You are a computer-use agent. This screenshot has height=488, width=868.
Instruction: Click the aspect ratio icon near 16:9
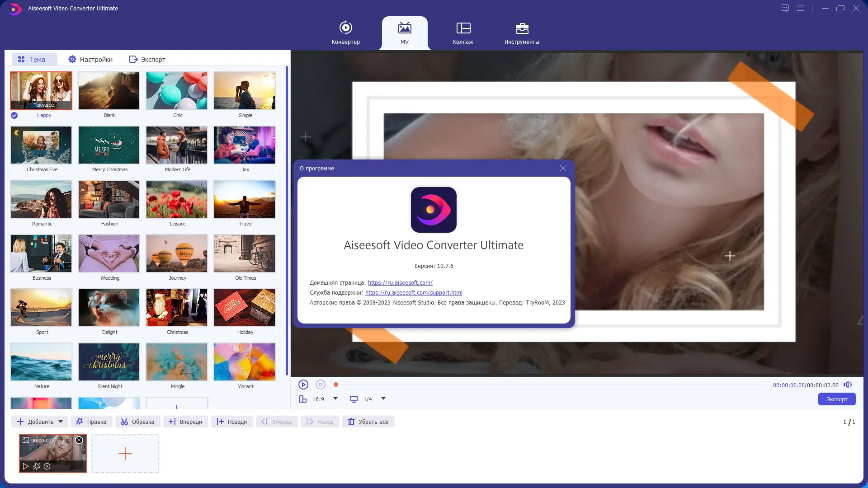pos(303,399)
